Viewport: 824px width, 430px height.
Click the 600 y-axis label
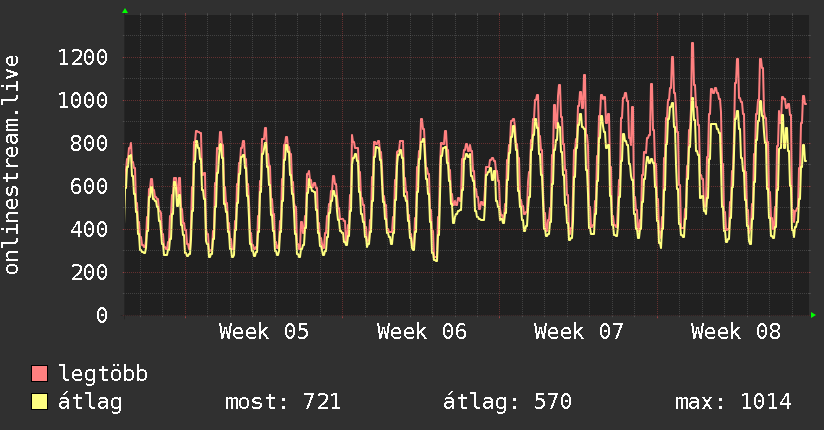click(89, 187)
